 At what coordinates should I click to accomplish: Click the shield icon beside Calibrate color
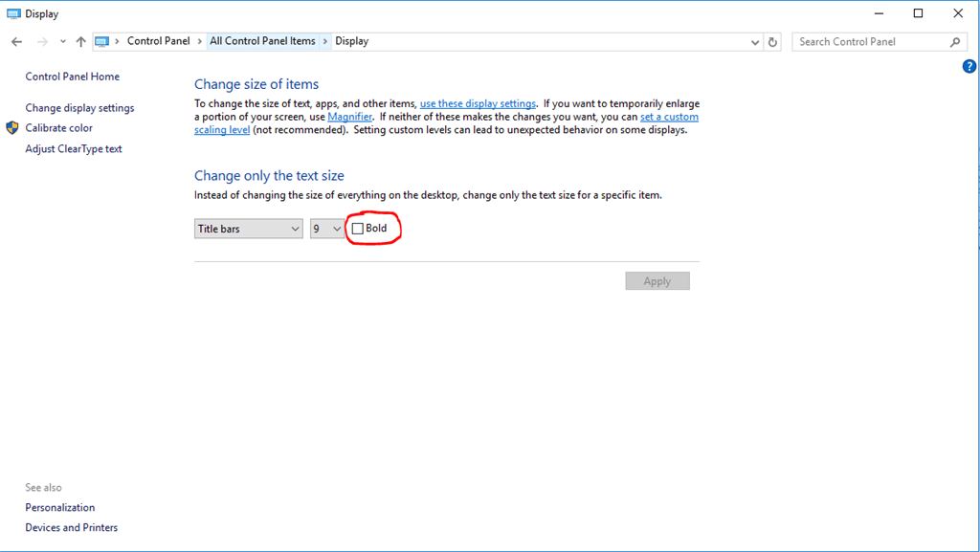[x=12, y=128]
